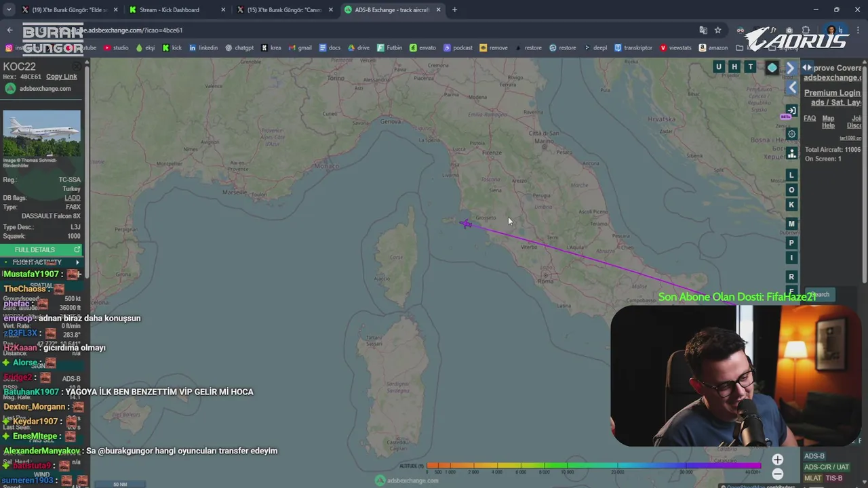Click the Copy Link link
Screen dimensions: 868x488
coord(62,77)
